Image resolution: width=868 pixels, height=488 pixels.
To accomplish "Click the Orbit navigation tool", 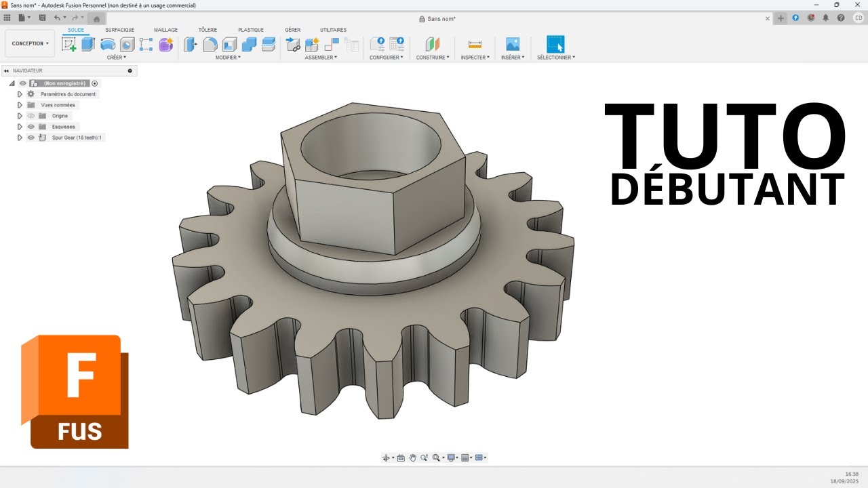I will 386,458.
